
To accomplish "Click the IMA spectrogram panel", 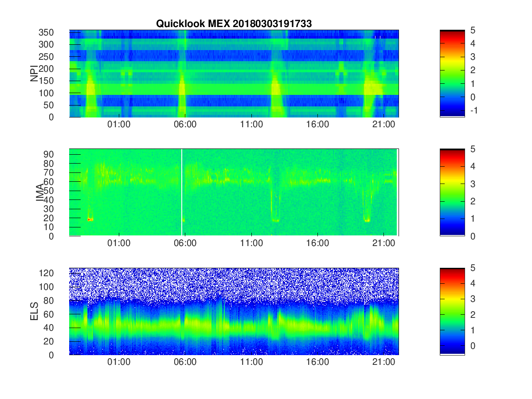I will [234, 192].
